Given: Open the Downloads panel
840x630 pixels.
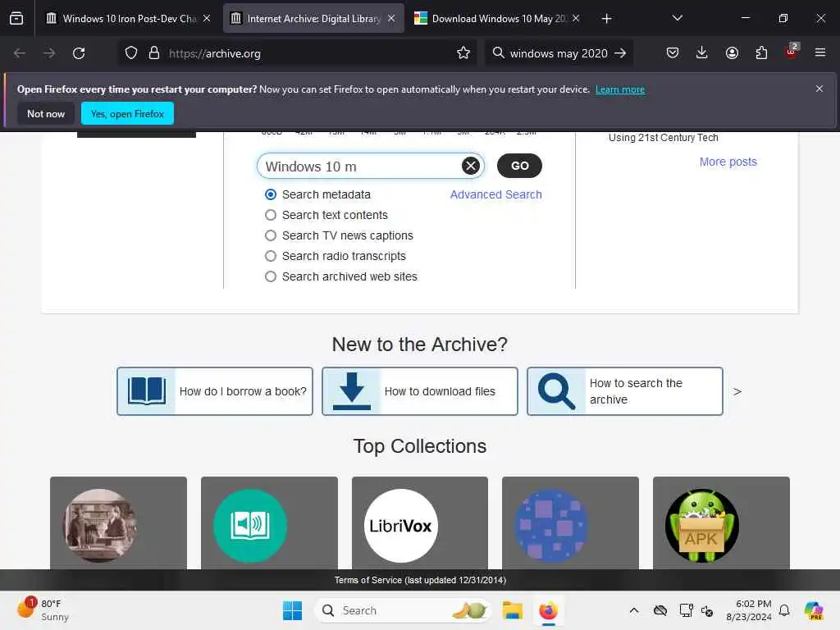Looking at the screenshot, I should tap(702, 52).
